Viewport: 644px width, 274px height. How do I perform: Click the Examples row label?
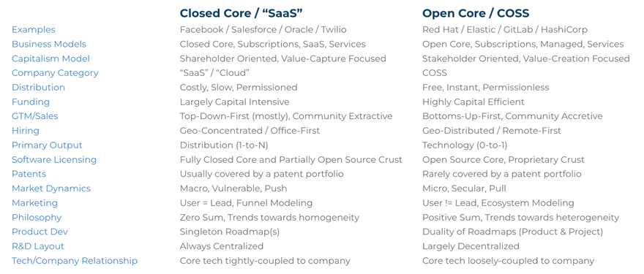coord(33,30)
